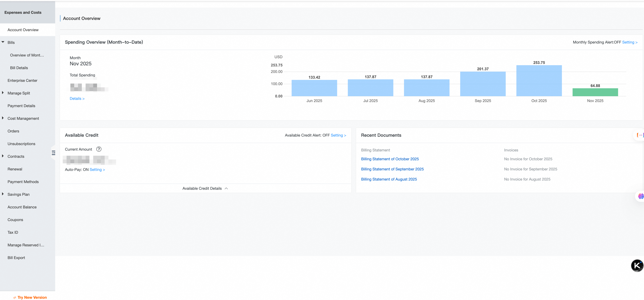644x300 pixels.
Task: Expand the Contracts submenu arrow
Action: [3, 156]
